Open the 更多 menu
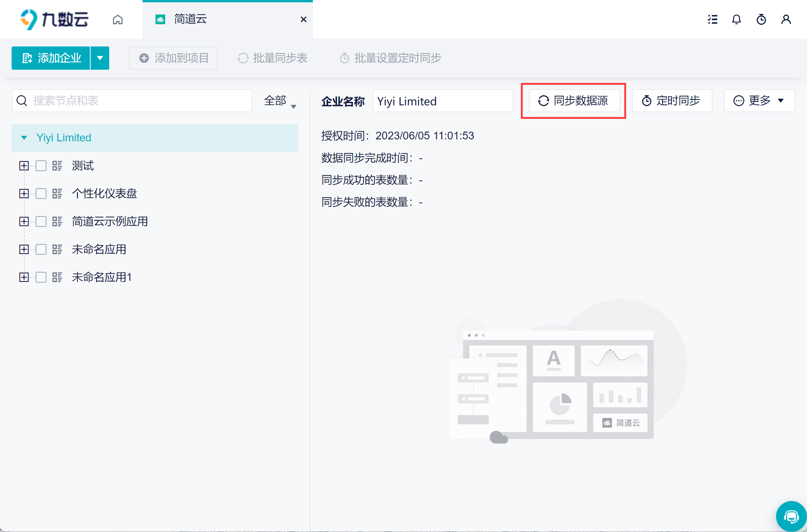Image resolution: width=807 pixels, height=532 pixels. (x=759, y=101)
